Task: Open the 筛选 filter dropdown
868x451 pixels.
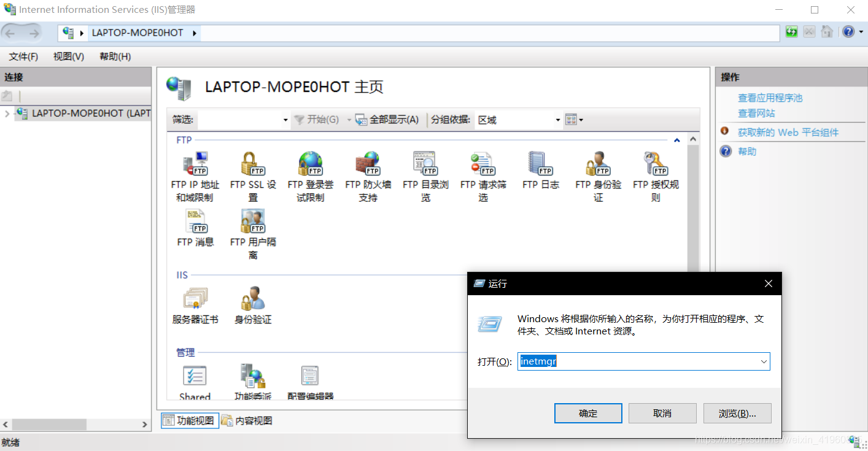Action: click(x=285, y=120)
